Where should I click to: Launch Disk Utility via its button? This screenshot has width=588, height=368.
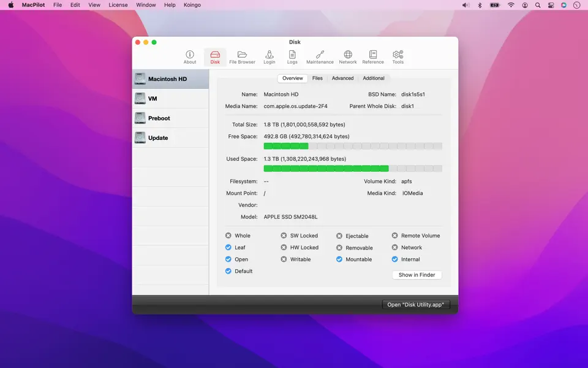coord(416,304)
